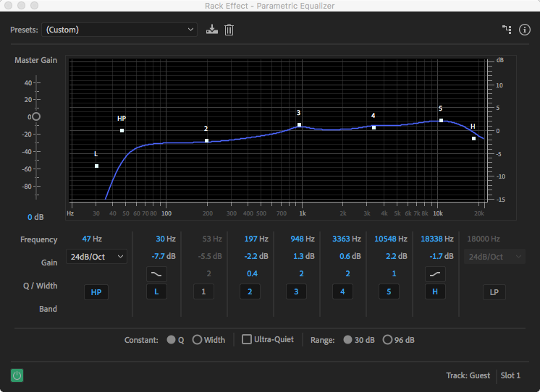
Task: Click the Master Gain slider knob
Action: (x=35, y=116)
